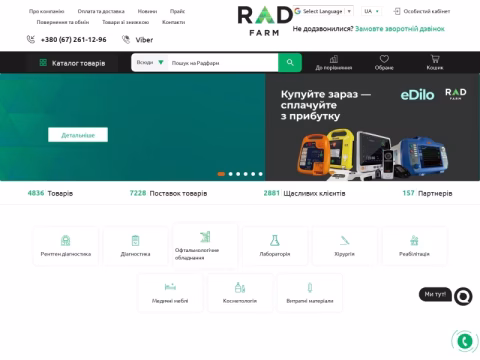Click the eDilo logo on banner
This screenshot has height=360, width=480.
pyautogui.click(x=417, y=95)
